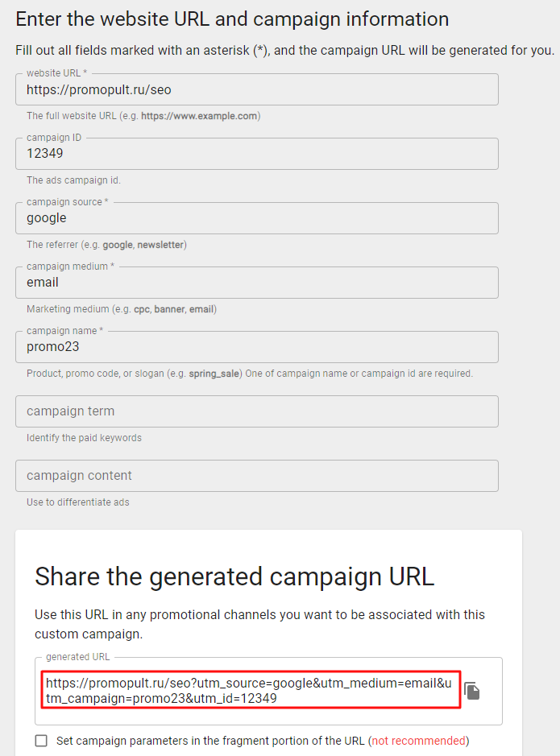
Task: Focus the website URL input field
Action: pyautogui.click(x=256, y=90)
